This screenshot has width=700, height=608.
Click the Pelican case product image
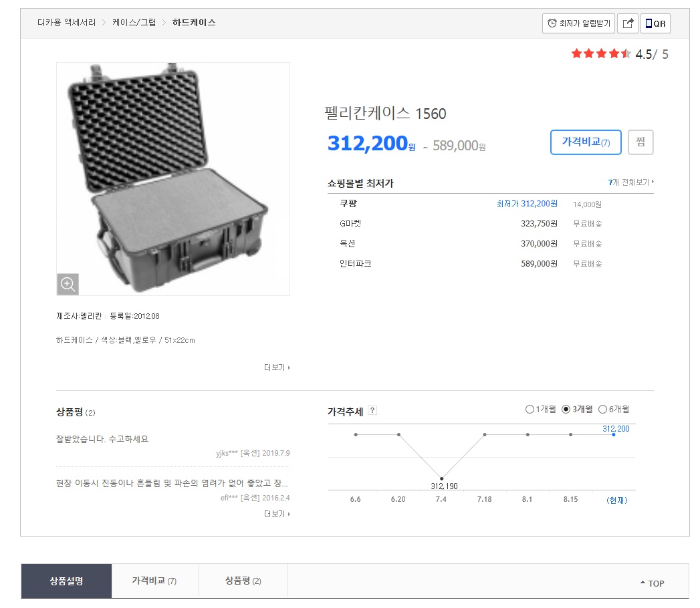(x=173, y=179)
